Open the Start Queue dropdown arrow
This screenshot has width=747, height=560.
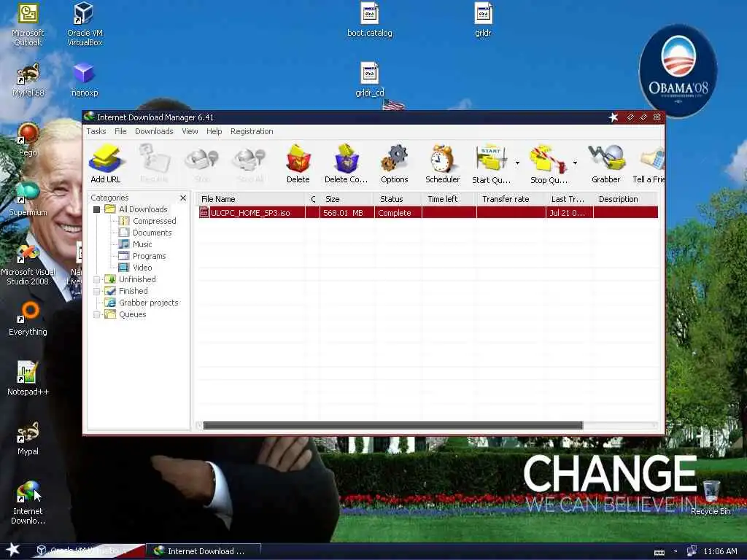(x=517, y=163)
